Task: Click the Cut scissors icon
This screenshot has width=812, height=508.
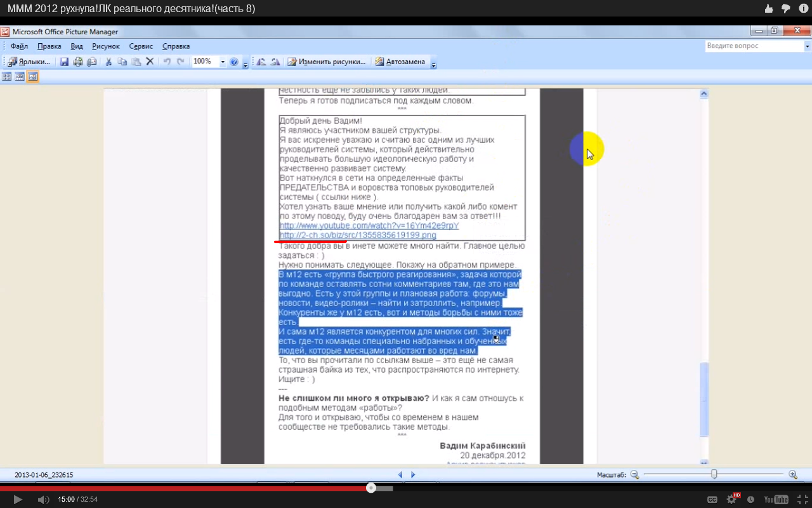Action: [108, 62]
